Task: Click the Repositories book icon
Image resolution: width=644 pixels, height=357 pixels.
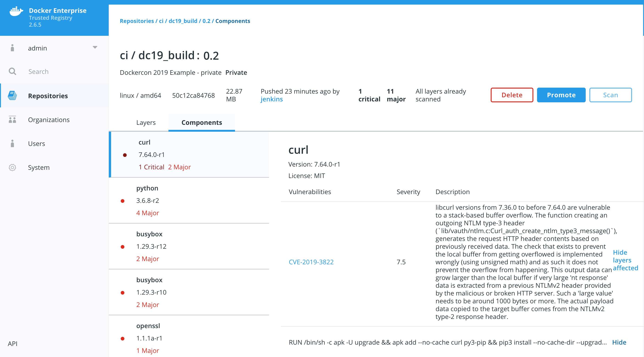Action: 12,95
